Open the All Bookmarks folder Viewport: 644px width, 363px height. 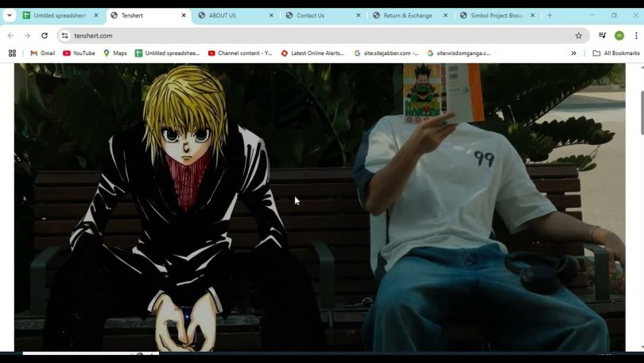616,53
